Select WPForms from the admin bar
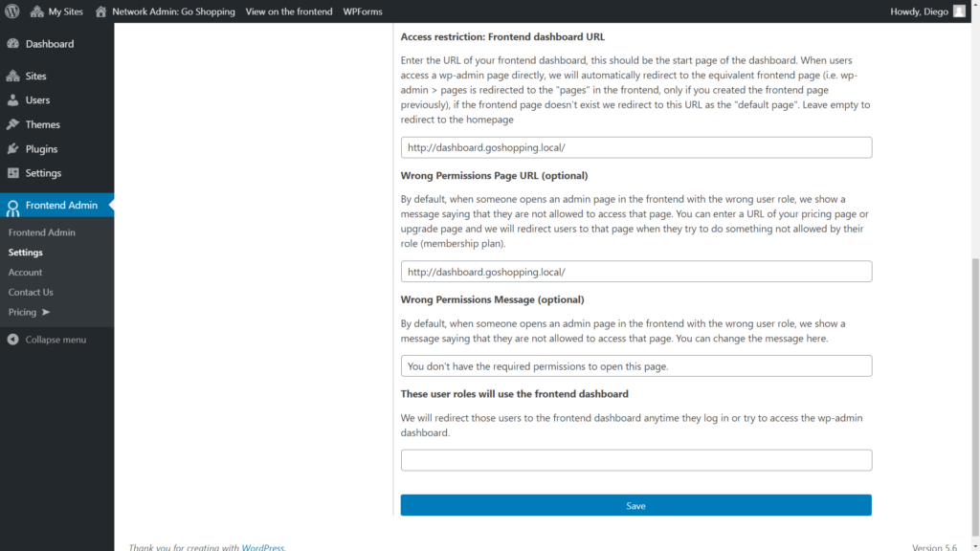The height and width of the screenshot is (551, 980). (x=363, y=11)
